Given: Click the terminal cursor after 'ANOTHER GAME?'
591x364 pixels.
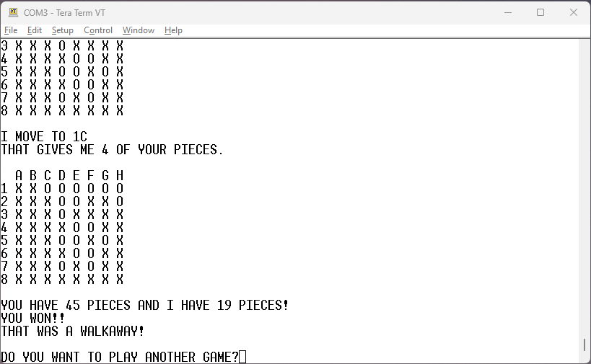Looking at the screenshot, I should coord(242,357).
